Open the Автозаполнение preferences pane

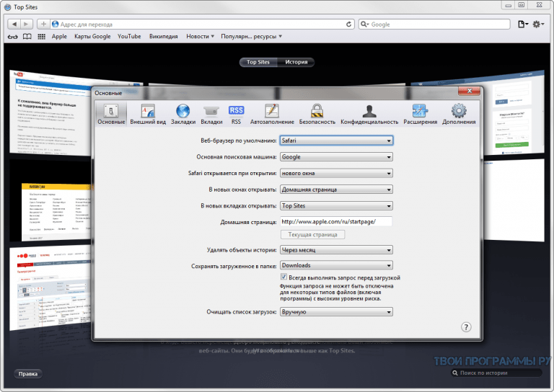272,114
